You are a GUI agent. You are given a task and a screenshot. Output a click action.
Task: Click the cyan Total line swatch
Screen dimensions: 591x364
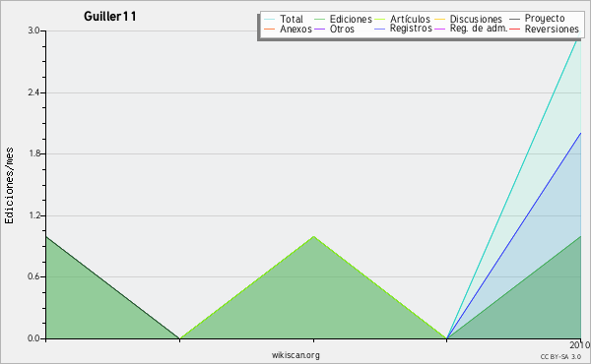pyautogui.click(x=270, y=19)
